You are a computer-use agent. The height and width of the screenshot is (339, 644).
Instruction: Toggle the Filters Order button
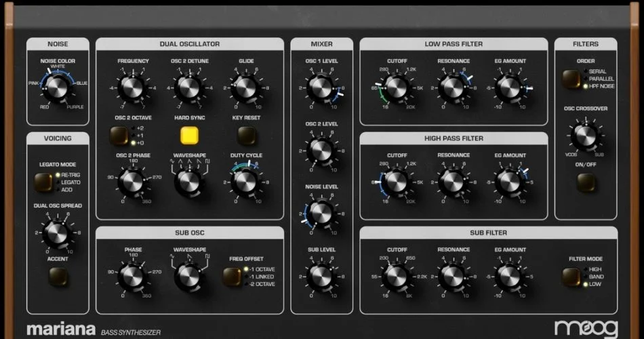571,79
